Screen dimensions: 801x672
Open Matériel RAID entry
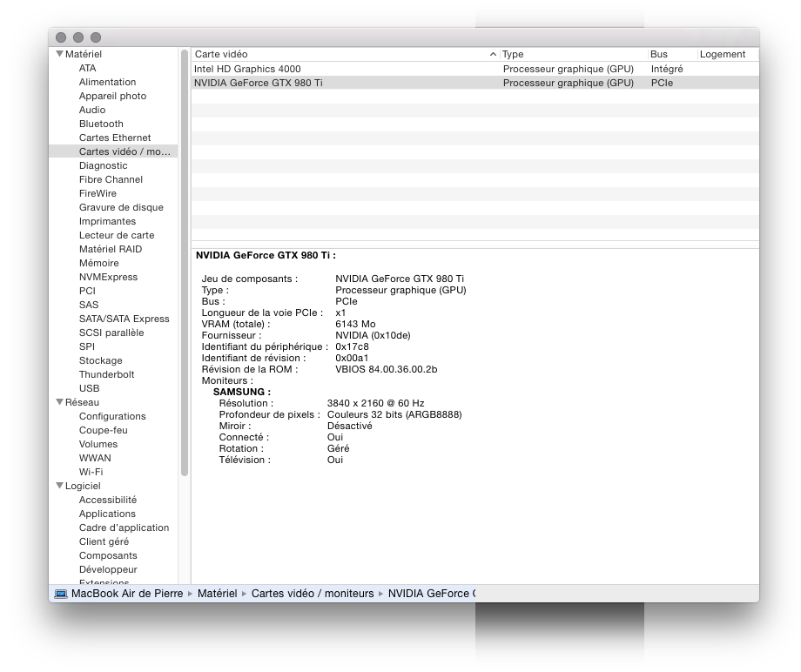pos(111,249)
